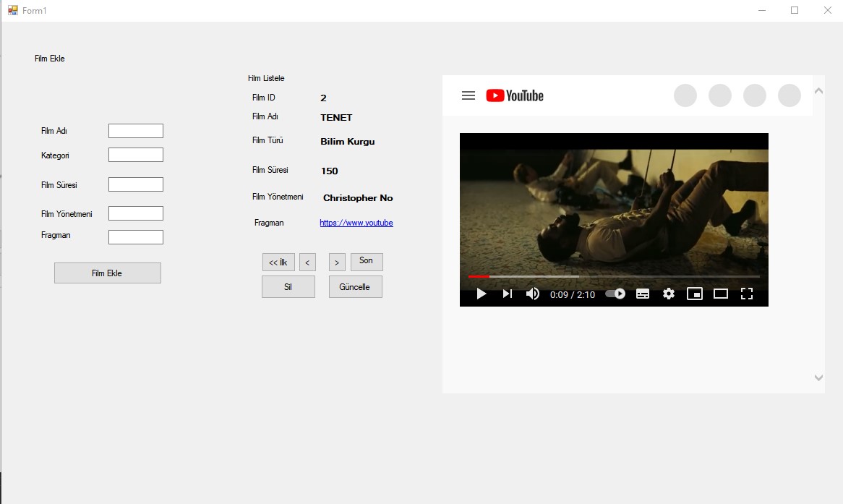Click the 150 film duration value

tap(330, 171)
